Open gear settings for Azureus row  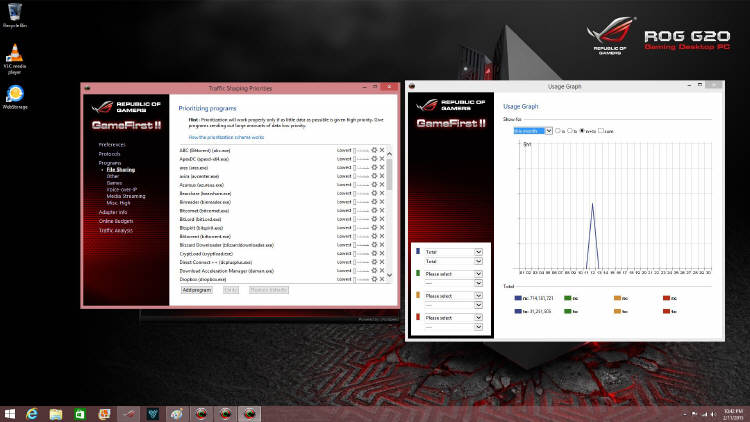(375, 185)
